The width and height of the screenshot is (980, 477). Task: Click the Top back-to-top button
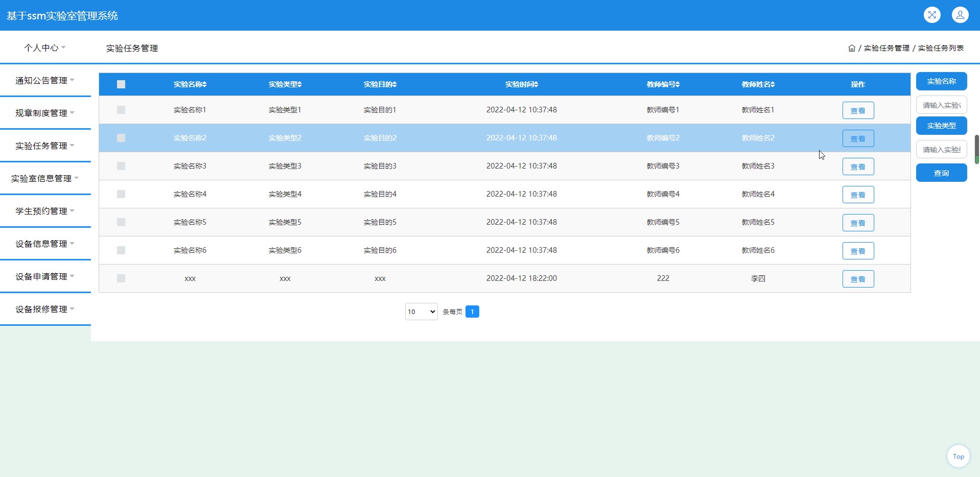click(x=958, y=456)
